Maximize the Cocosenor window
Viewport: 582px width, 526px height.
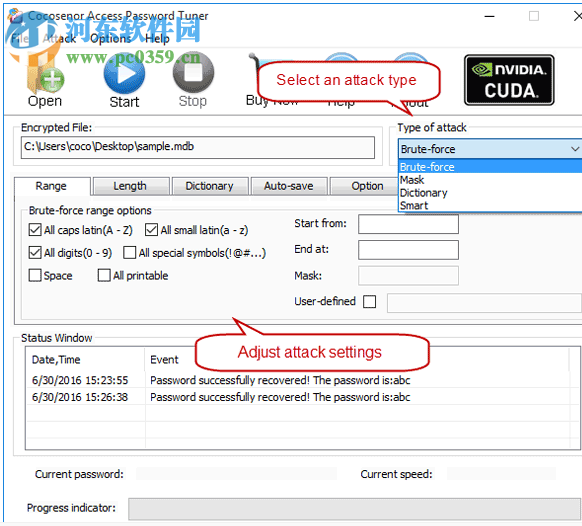534,16
